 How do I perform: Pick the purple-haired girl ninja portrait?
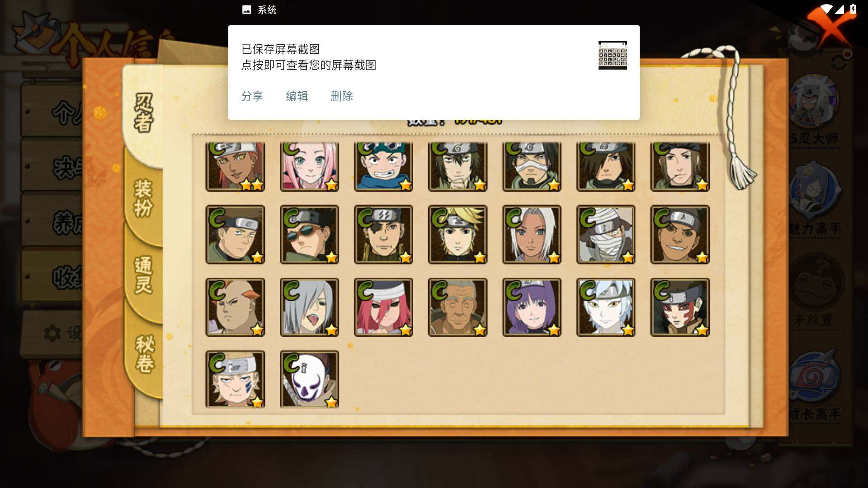[x=532, y=307]
